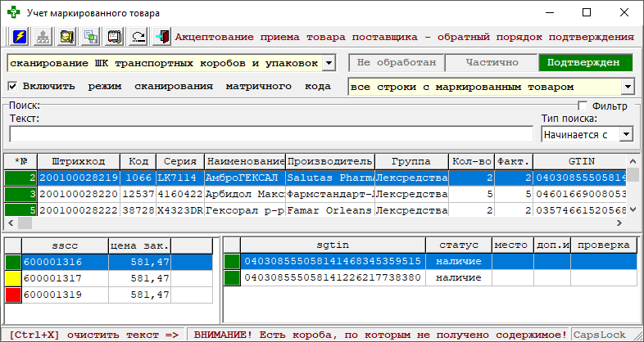Click the GTIN column header
The width and height of the screenshot is (644, 342).
tap(581, 161)
